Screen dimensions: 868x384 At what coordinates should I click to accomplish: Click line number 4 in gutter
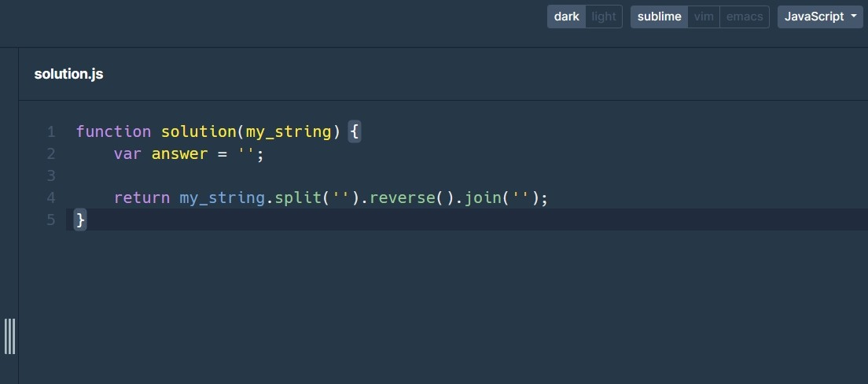click(x=51, y=198)
